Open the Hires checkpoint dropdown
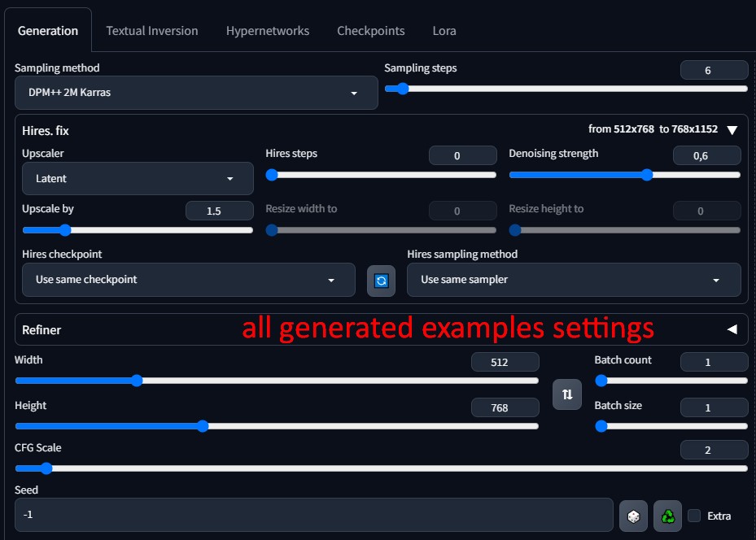 coord(188,280)
